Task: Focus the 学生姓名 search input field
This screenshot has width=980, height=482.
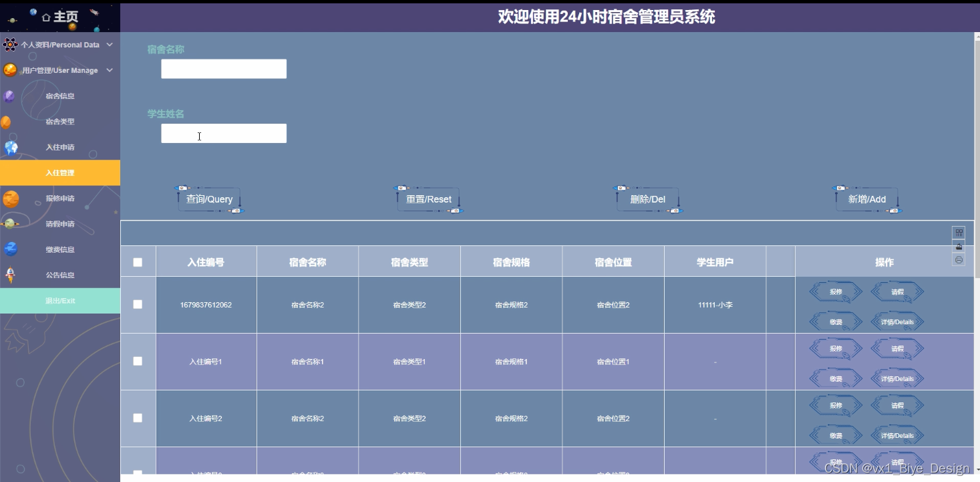Action: coord(224,134)
